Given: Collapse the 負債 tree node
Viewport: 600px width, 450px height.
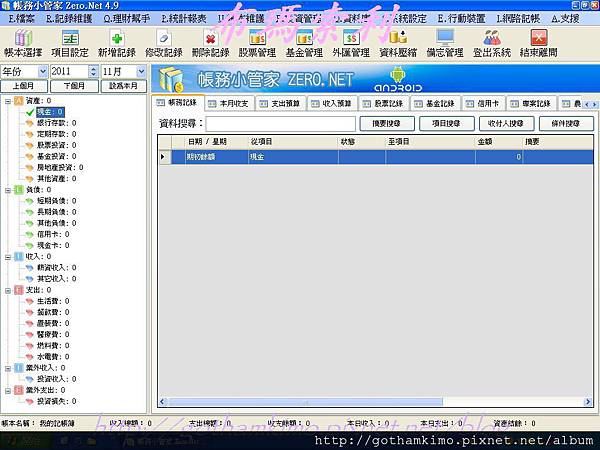Looking at the screenshot, I should click(x=8, y=190).
